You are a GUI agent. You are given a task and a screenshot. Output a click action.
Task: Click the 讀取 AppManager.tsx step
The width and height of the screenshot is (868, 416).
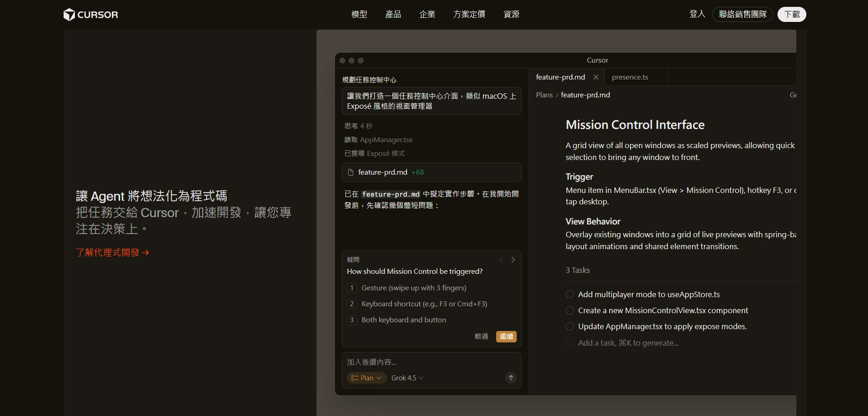378,139
